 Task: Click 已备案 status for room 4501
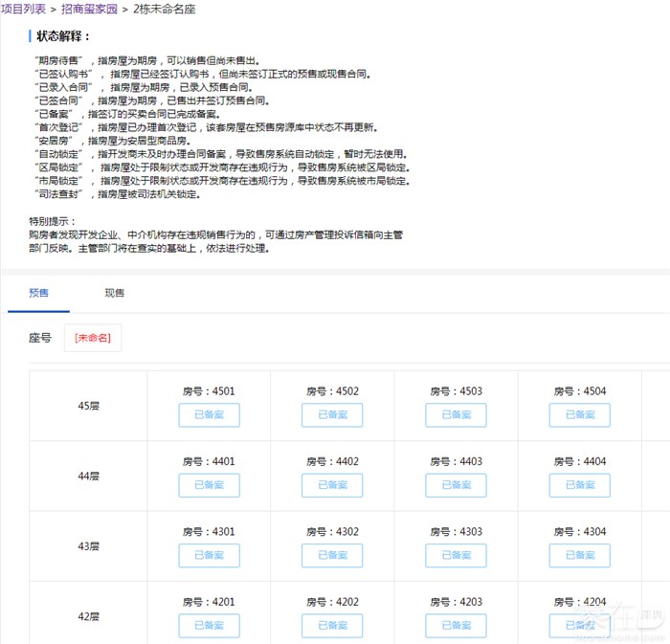pyautogui.click(x=209, y=415)
